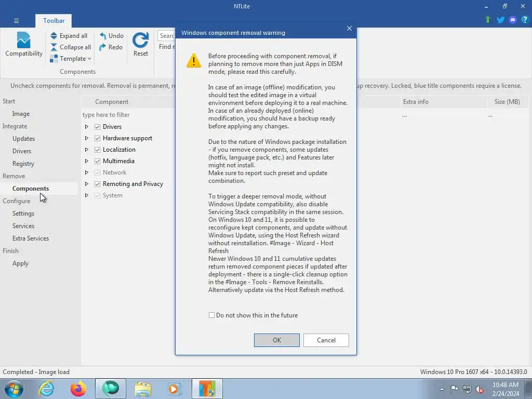This screenshot has width=532, height=399.
Task: Open the Services page in sidebar
Action: [x=23, y=226]
